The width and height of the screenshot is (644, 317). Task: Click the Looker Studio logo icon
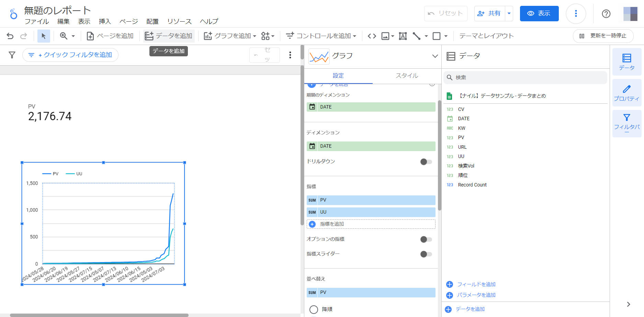[13, 14]
